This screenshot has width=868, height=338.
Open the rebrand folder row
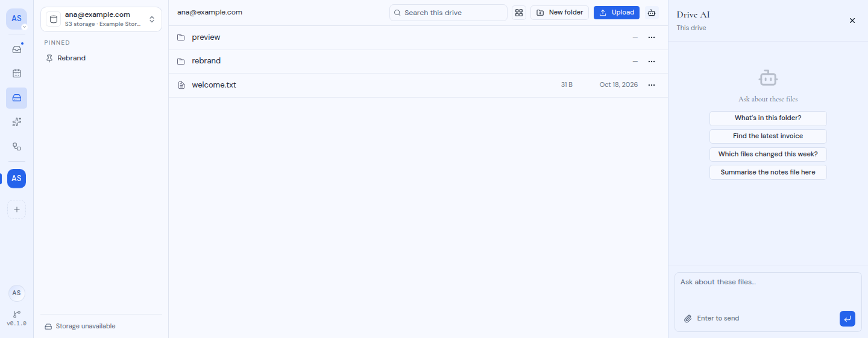click(418, 61)
